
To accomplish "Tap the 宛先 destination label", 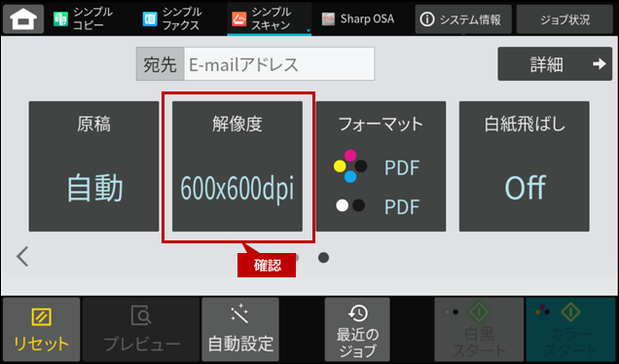I will click(160, 64).
